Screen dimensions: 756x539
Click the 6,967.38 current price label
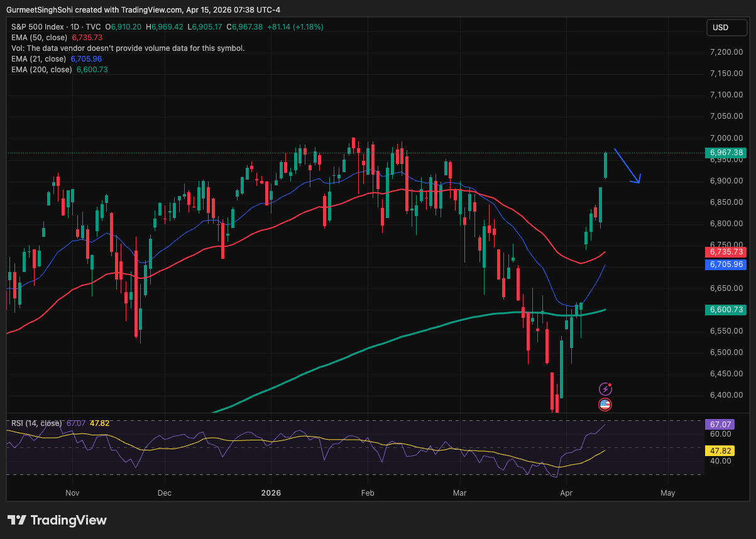[726, 153]
